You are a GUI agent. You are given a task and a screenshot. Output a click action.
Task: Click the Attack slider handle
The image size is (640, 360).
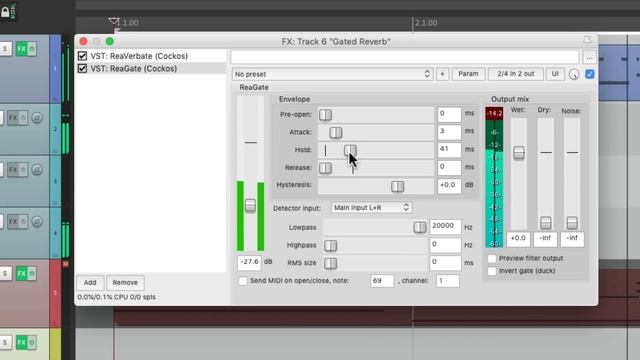[336, 133]
